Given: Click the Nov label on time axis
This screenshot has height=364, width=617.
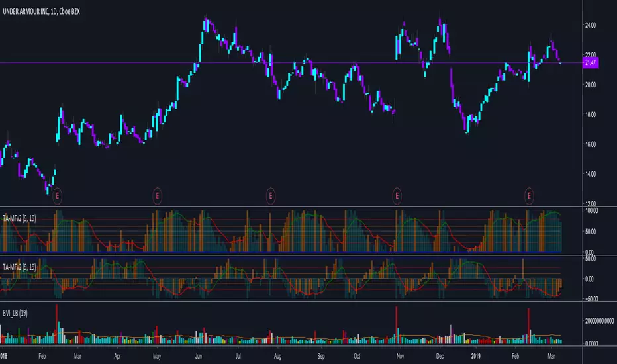Looking at the screenshot, I should (400, 356).
